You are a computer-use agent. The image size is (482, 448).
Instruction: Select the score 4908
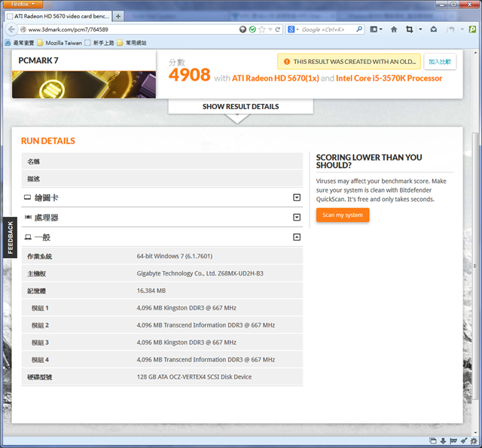(189, 75)
